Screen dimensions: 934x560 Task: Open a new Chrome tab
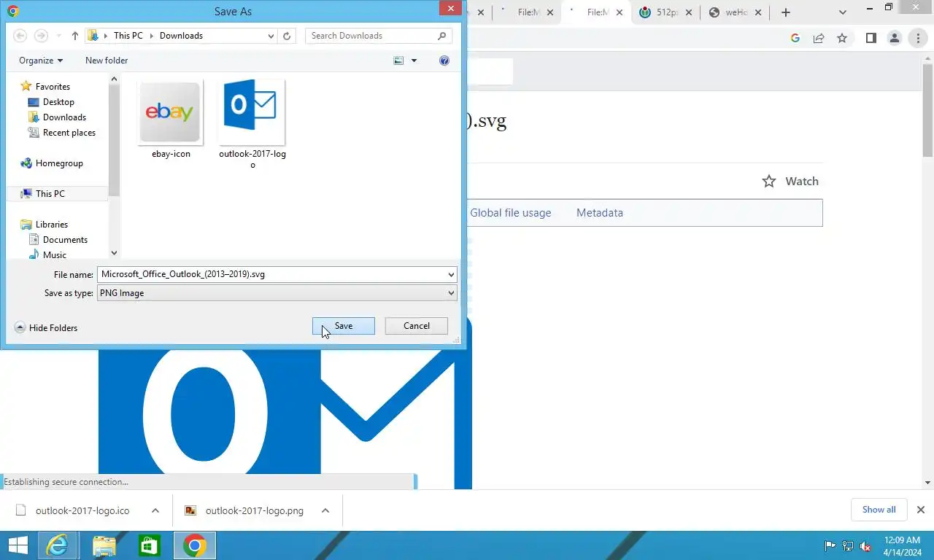pos(786,12)
